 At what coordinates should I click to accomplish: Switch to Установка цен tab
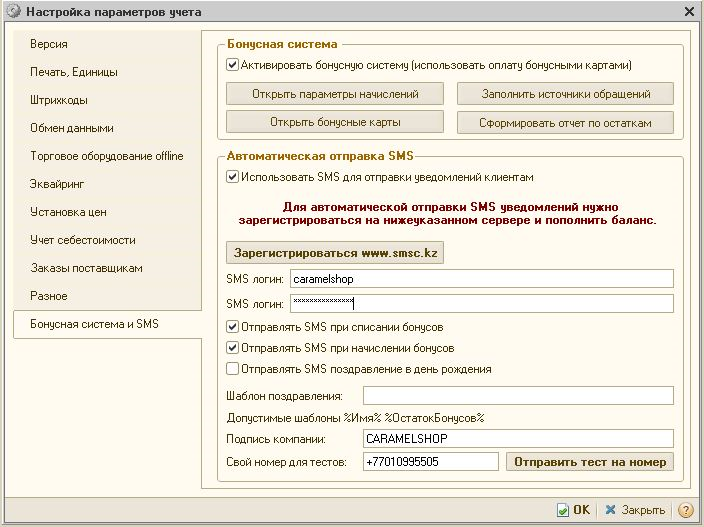(108, 212)
